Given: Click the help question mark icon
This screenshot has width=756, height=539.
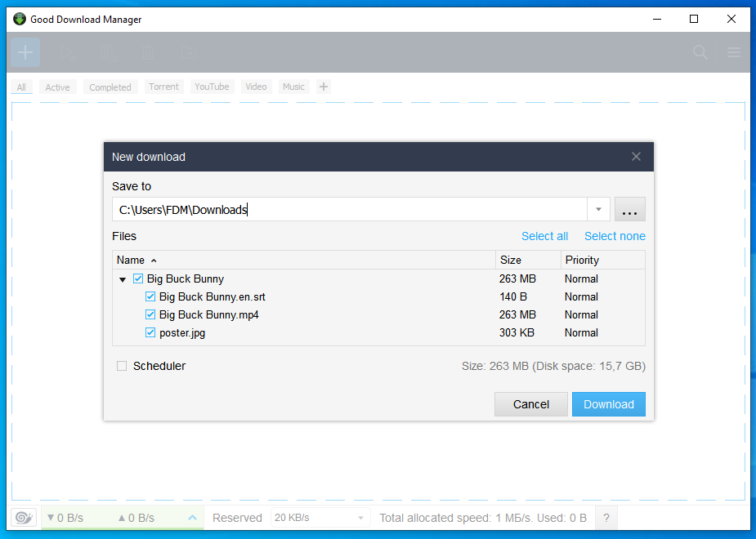Looking at the screenshot, I should coord(606,518).
